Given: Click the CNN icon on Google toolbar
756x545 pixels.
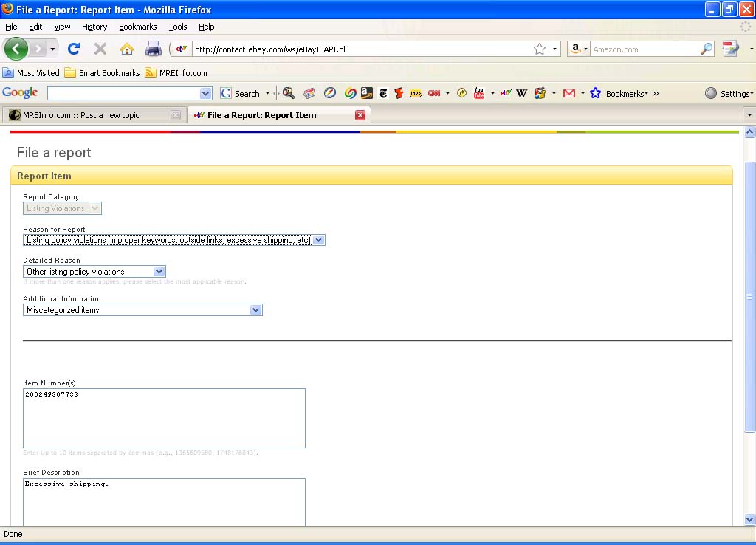Looking at the screenshot, I should (434, 93).
